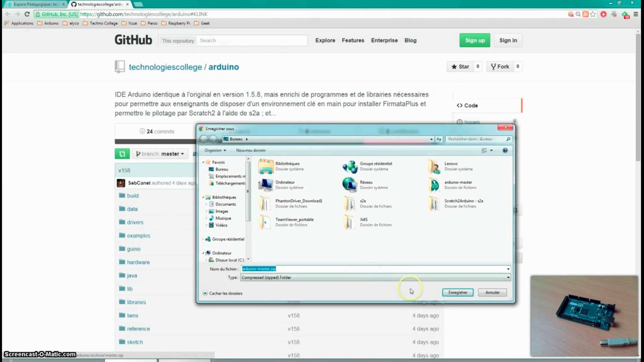The width and height of the screenshot is (644, 362).
Task: Open the build folder in repository
Action: [x=133, y=196]
